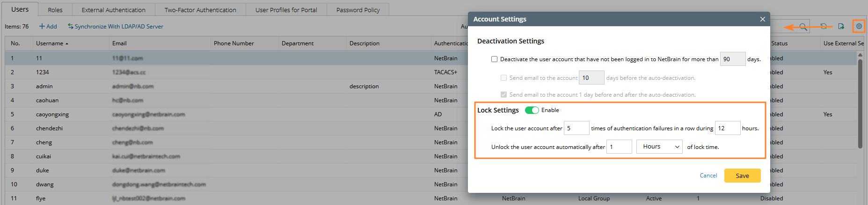
Task: Click the Username column sort arrow
Action: pos(67,43)
